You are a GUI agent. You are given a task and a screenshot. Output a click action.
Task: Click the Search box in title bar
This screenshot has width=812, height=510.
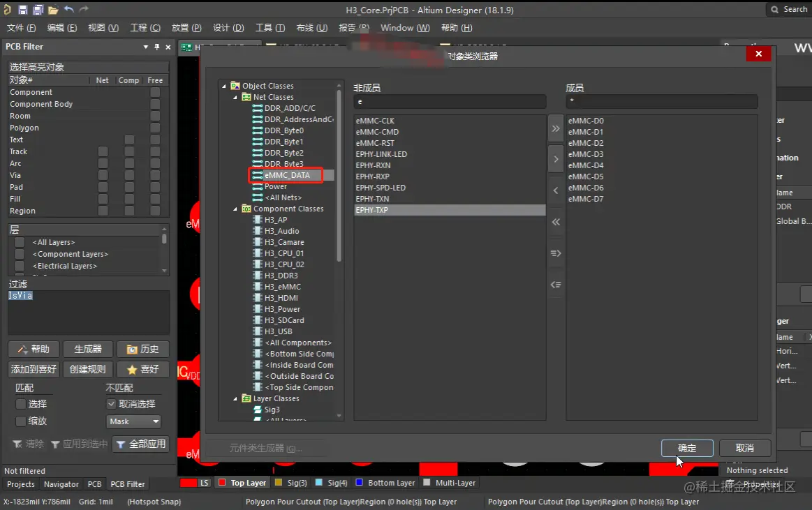[789, 9]
